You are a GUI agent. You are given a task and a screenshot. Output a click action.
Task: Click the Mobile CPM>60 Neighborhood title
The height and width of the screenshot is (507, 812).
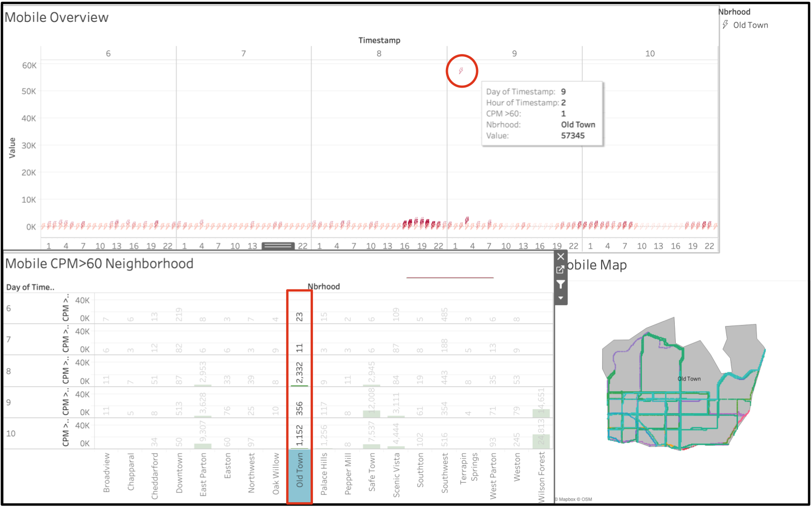tap(99, 264)
